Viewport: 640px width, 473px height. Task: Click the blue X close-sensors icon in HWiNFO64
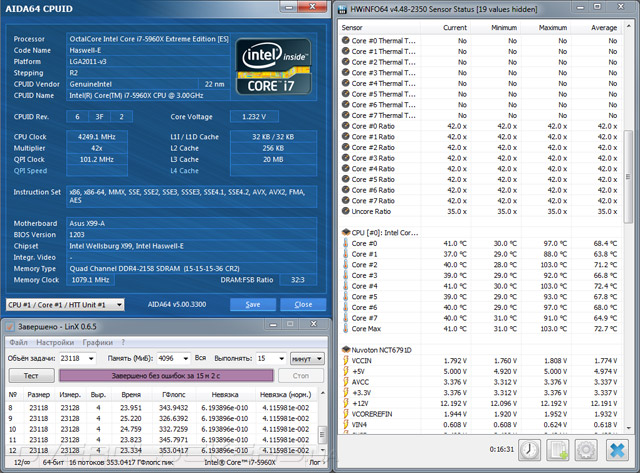coord(617,450)
